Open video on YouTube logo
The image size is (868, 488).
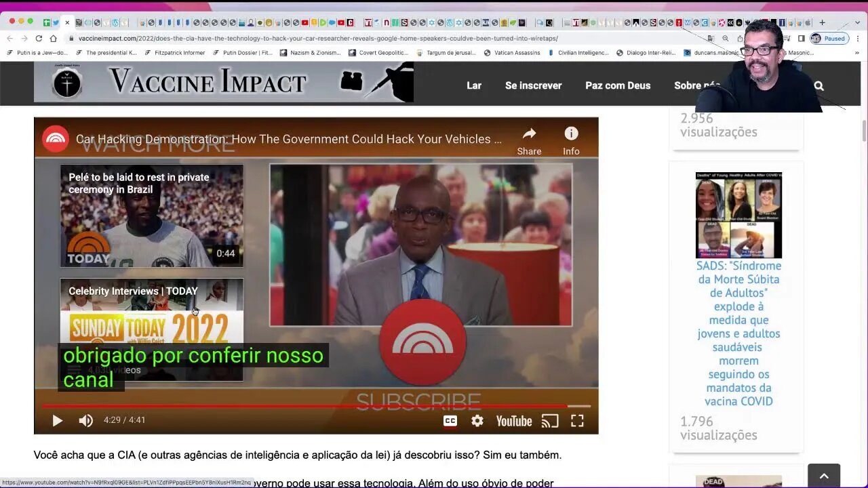point(513,421)
